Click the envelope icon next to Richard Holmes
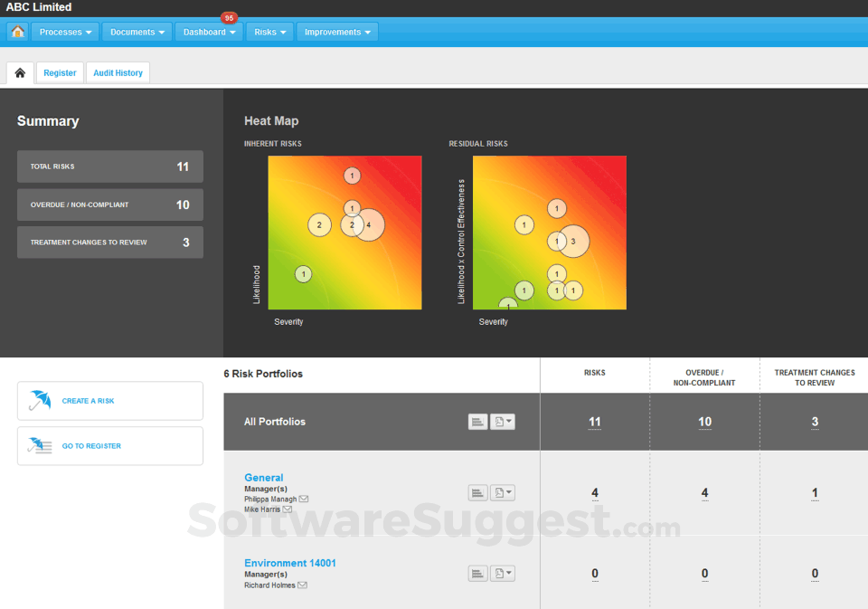The height and width of the screenshot is (609, 868). [x=302, y=585]
